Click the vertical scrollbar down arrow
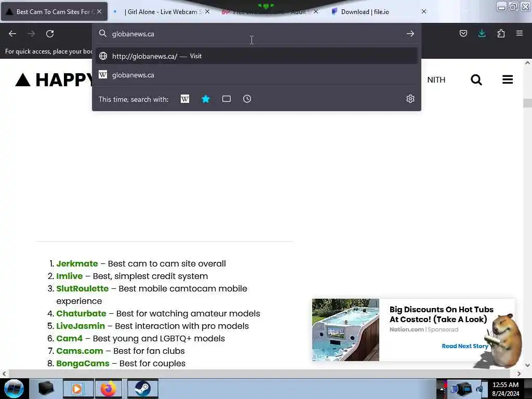 click(x=527, y=365)
